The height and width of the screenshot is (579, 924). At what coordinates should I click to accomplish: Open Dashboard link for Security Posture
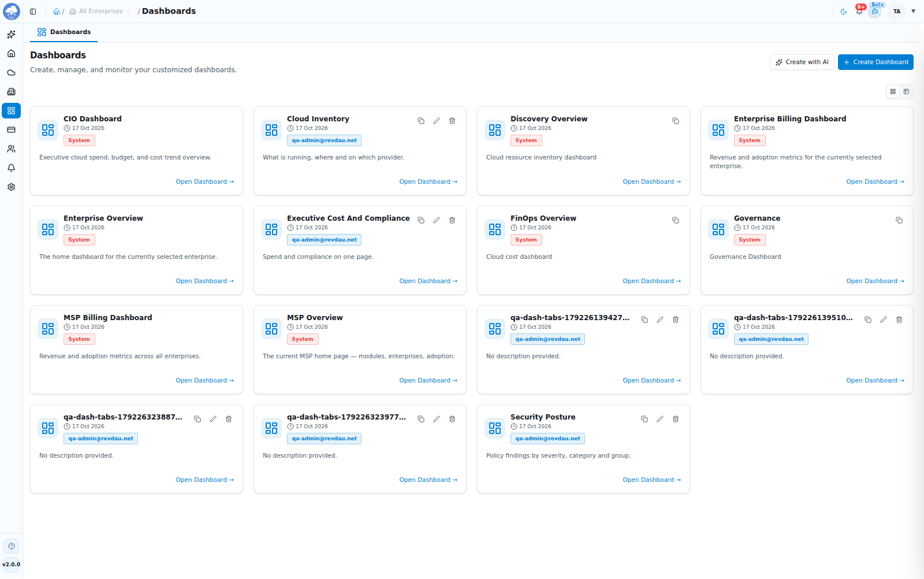(x=652, y=480)
